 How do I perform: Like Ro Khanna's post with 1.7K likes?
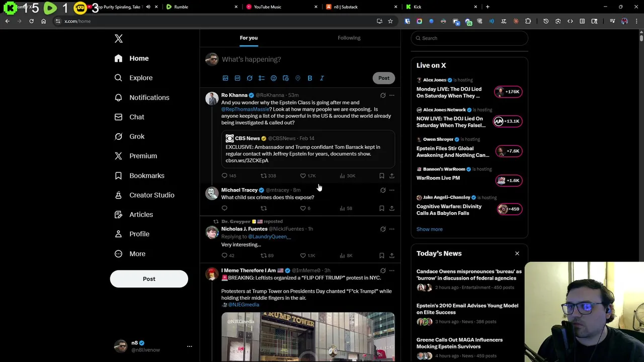point(303,175)
